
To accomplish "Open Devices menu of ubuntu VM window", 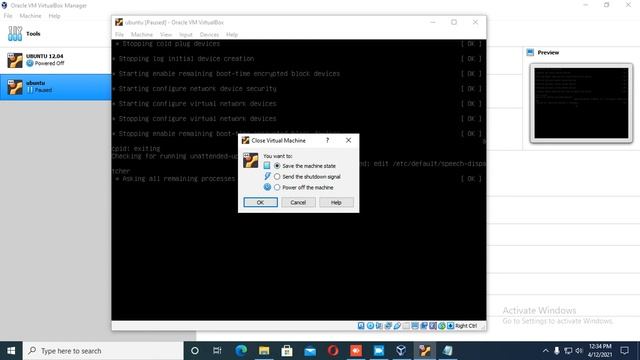I will (209, 35).
